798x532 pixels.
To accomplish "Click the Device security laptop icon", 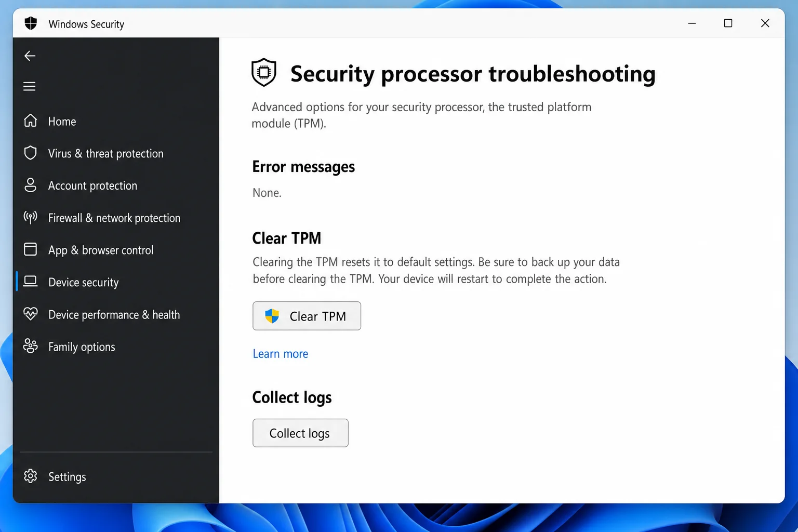I will click(31, 282).
